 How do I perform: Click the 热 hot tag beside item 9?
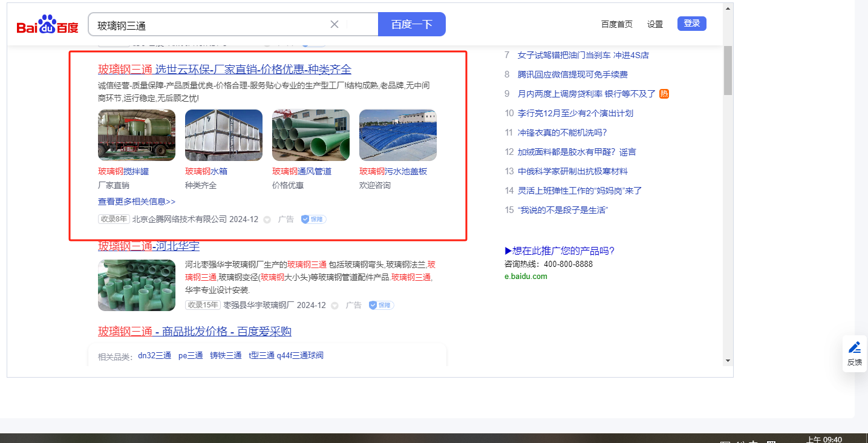pyautogui.click(x=664, y=94)
